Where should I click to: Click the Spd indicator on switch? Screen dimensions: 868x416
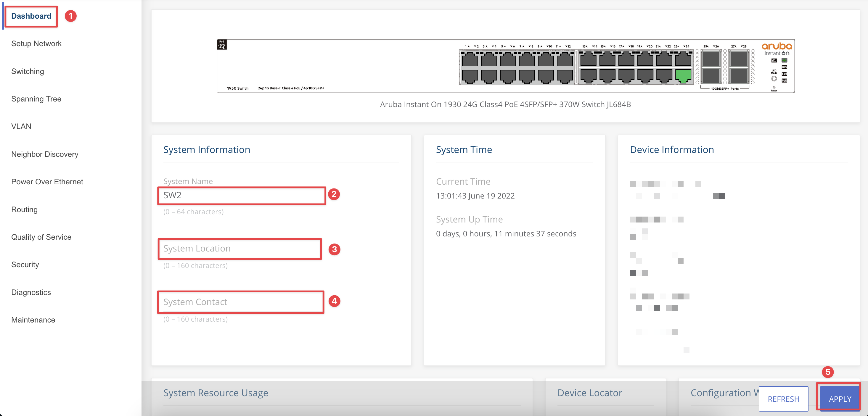[785, 74]
